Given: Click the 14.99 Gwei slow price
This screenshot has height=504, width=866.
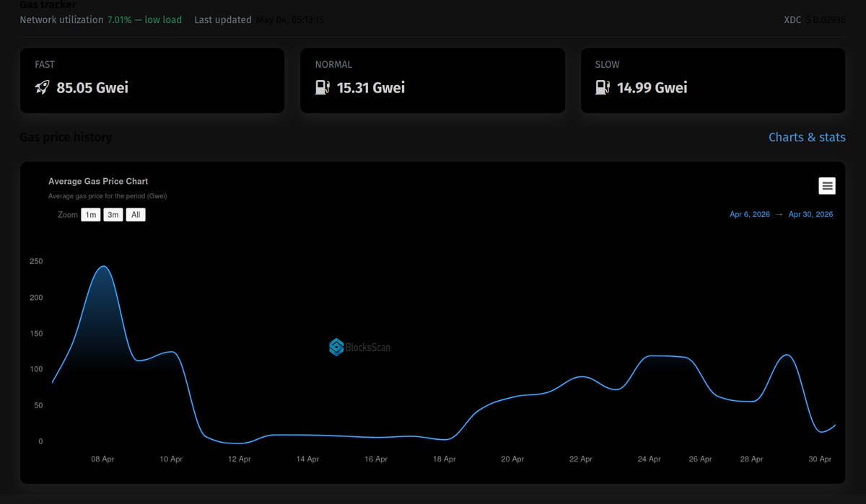Looking at the screenshot, I should 652,88.
